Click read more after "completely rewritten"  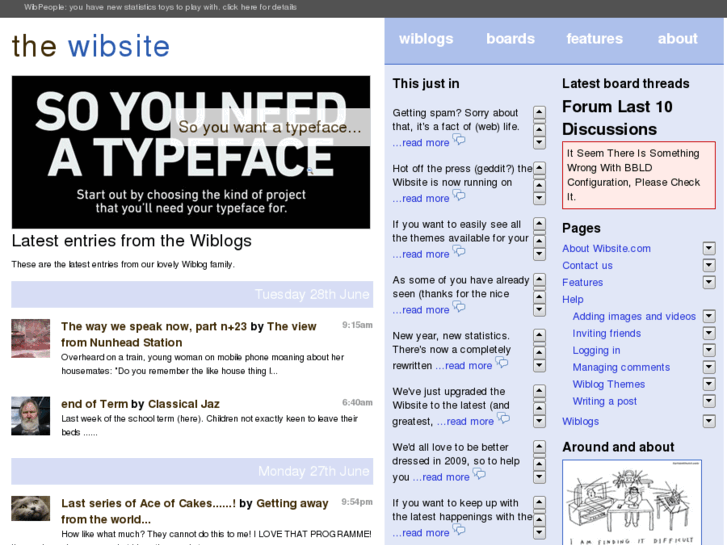tap(464, 365)
